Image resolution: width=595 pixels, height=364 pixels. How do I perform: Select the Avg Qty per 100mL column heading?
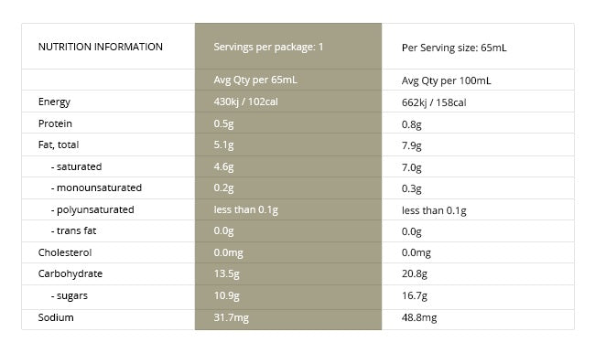click(x=447, y=80)
